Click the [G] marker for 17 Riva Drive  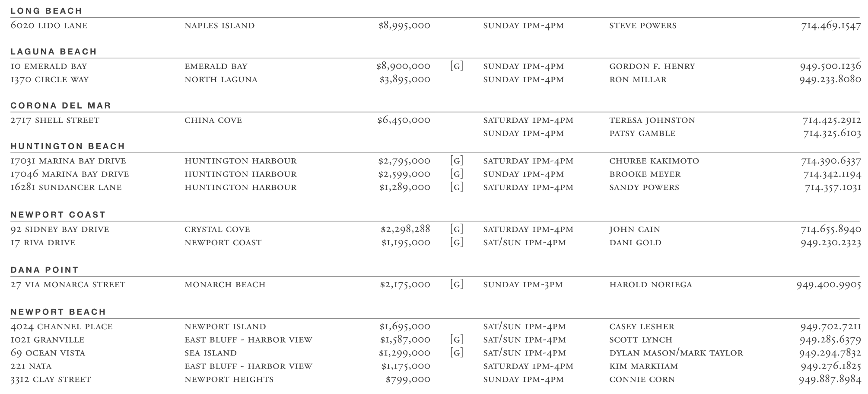click(456, 243)
